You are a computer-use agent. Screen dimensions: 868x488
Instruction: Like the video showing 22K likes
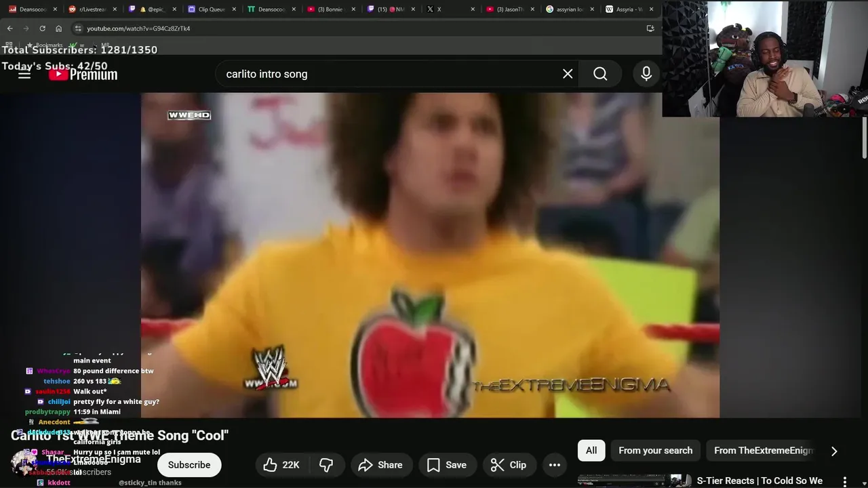[281, 465]
